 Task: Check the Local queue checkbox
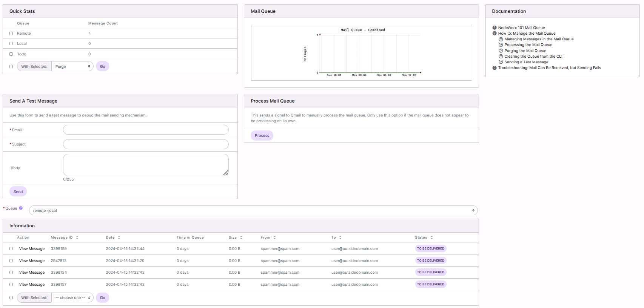[x=11, y=44]
